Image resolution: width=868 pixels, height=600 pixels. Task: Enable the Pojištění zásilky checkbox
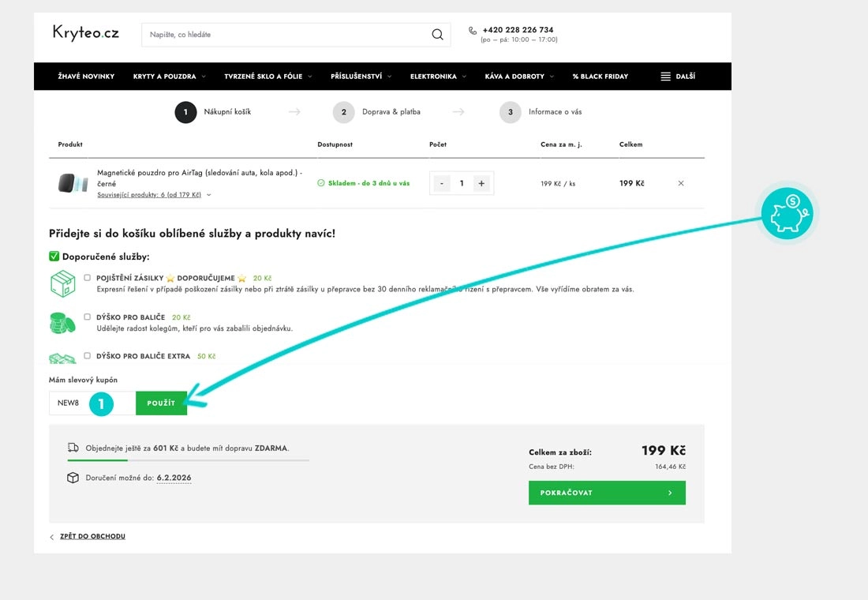(x=88, y=276)
